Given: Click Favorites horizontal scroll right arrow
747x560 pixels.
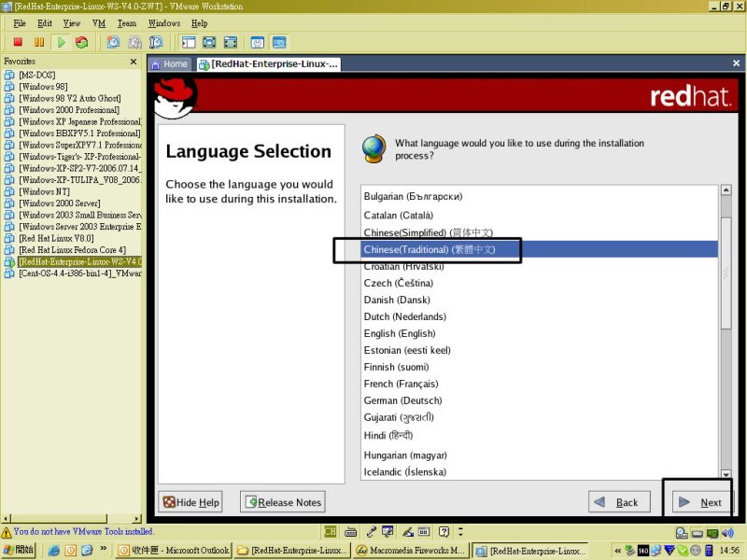Looking at the screenshot, I should tap(137, 519).
